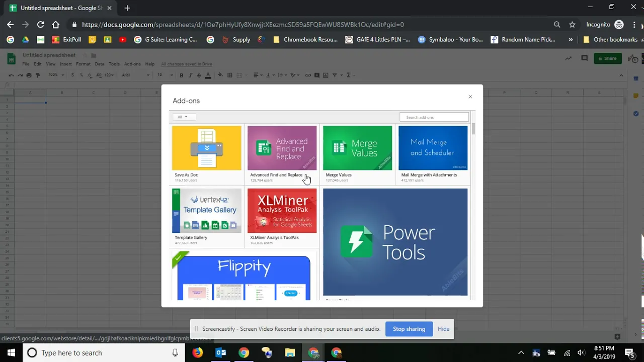Image resolution: width=644 pixels, height=362 pixels.
Task: Click the Incognito profile icon
Action: (619, 25)
